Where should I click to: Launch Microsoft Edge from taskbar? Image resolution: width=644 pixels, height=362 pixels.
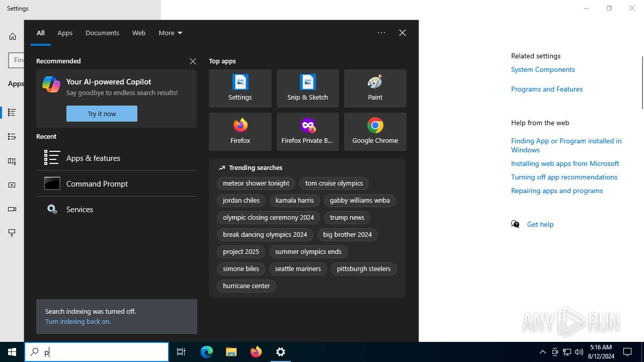[x=207, y=352]
